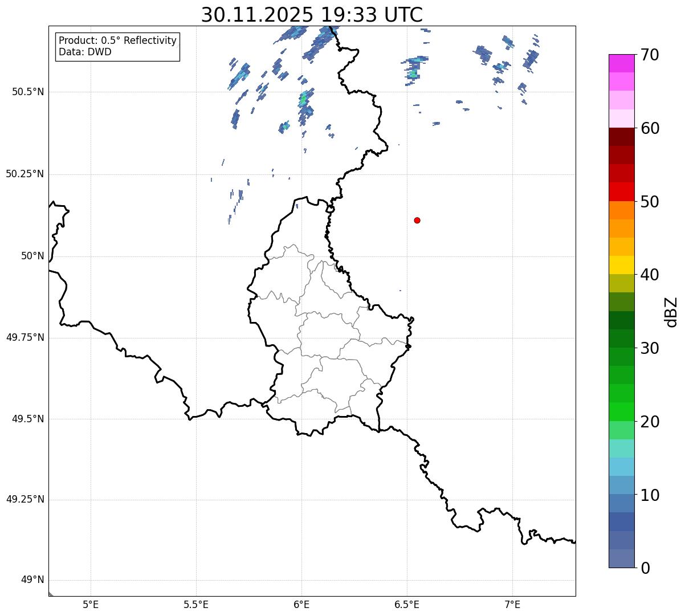
Task: Click the latitude label 50.5°N
Action: point(27,92)
